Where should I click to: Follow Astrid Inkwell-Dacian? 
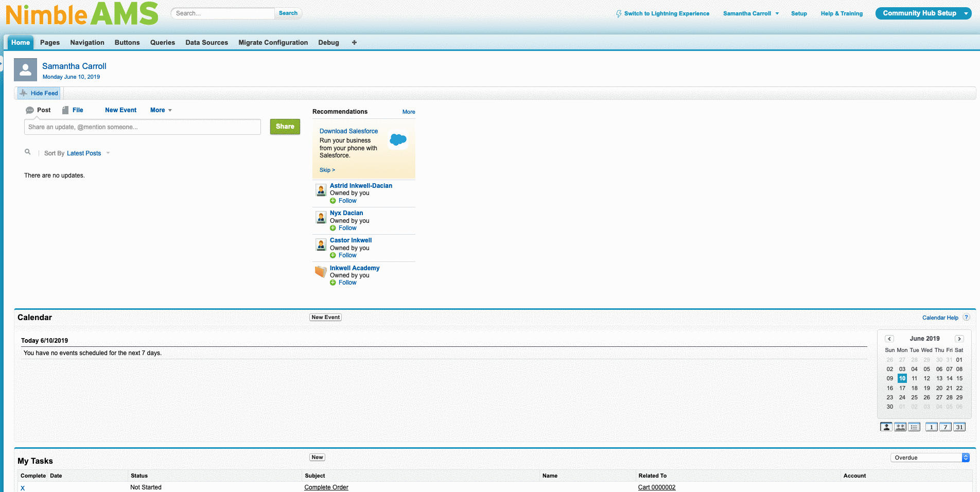click(347, 201)
